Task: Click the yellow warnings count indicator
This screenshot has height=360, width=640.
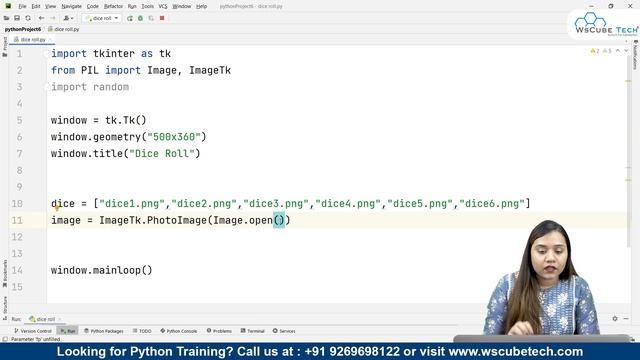Action: [x=595, y=51]
